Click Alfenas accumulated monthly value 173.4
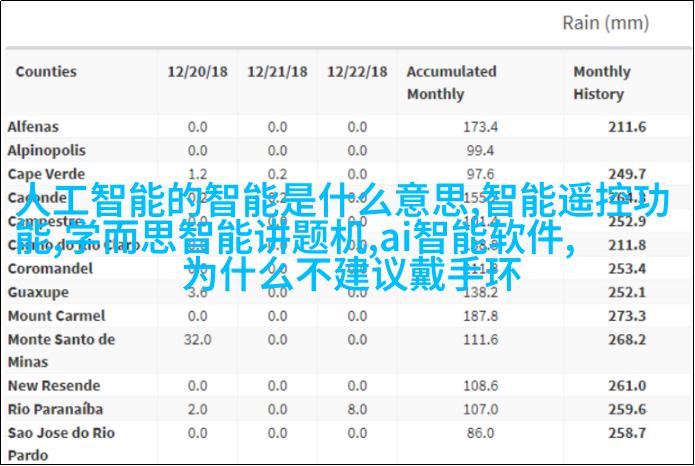This screenshot has height=466, width=695. [x=480, y=127]
